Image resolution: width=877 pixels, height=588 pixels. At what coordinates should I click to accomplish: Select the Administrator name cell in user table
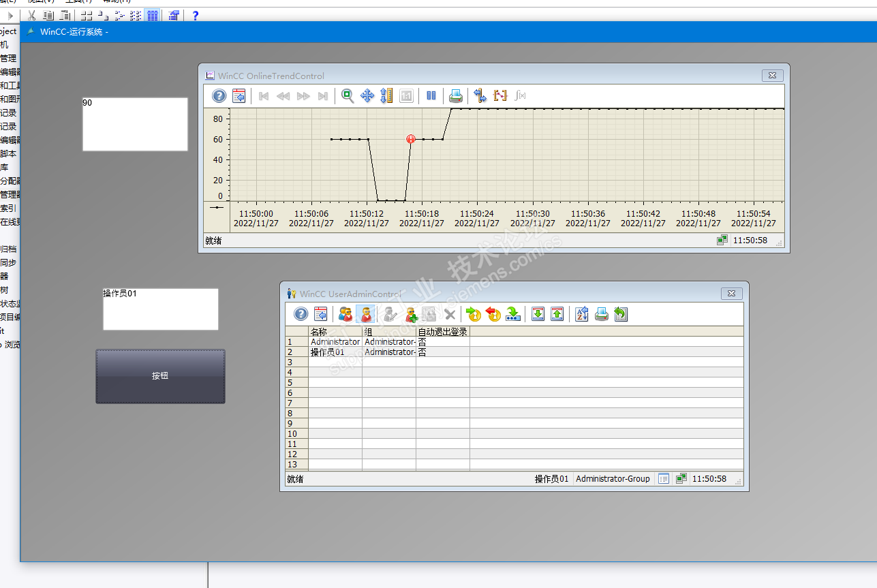click(x=335, y=342)
